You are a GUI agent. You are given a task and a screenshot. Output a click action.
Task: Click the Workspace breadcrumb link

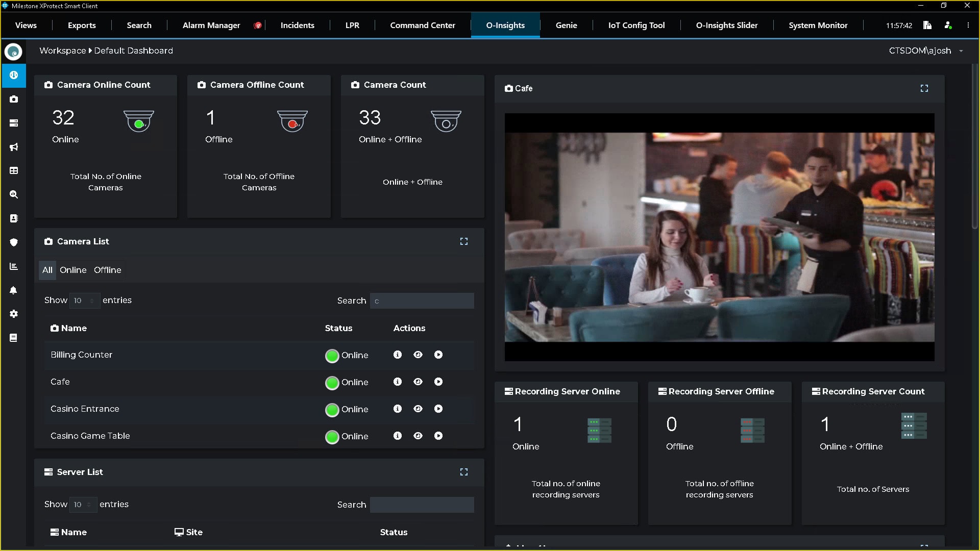click(x=62, y=51)
